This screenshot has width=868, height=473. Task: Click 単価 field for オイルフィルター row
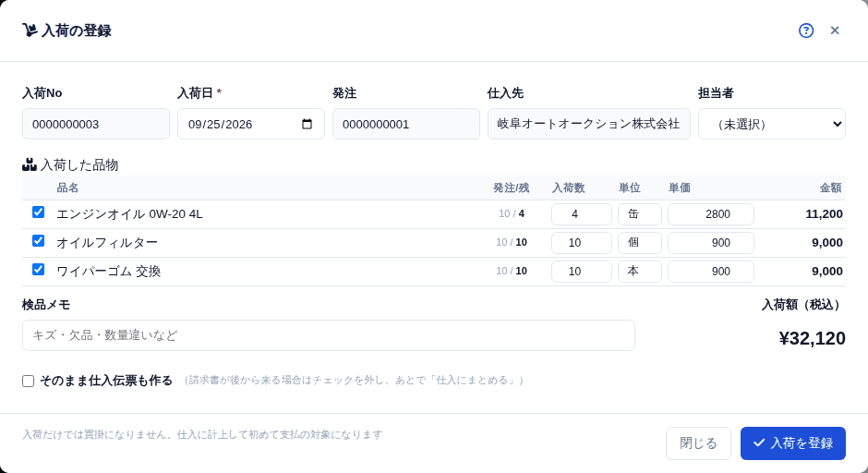711,243
